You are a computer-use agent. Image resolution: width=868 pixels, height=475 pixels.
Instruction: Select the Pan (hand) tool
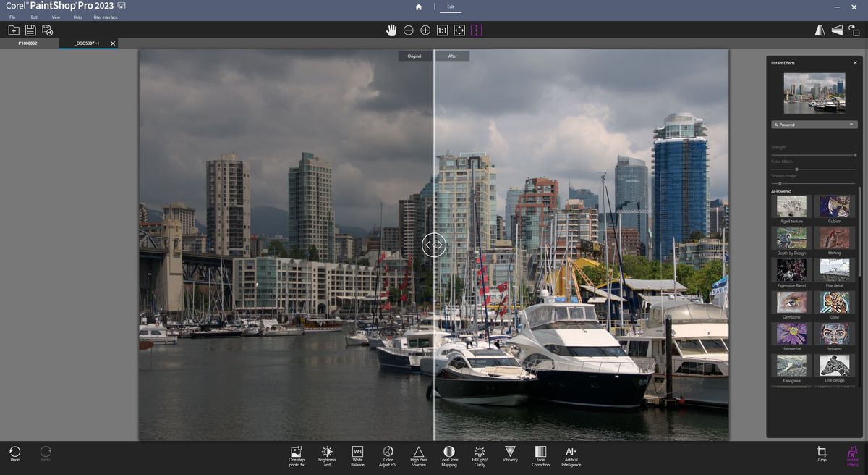click(391, 30)
